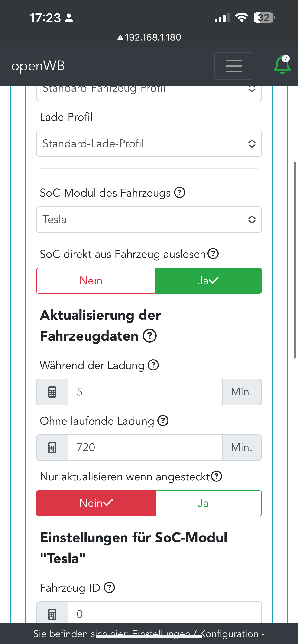Click the Ohne laufende Ladung input showing 720
The width and height of the screenshot is (298, 644).
[145, 447]
